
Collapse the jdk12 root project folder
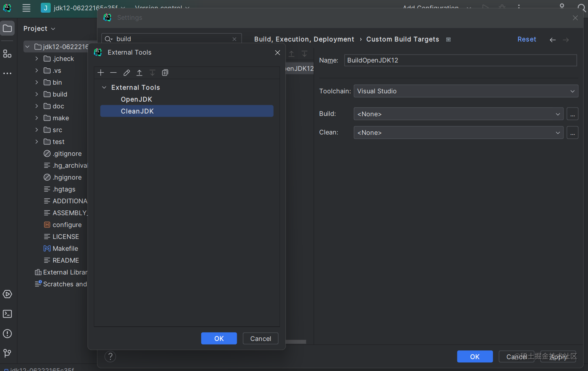(27, 47)
